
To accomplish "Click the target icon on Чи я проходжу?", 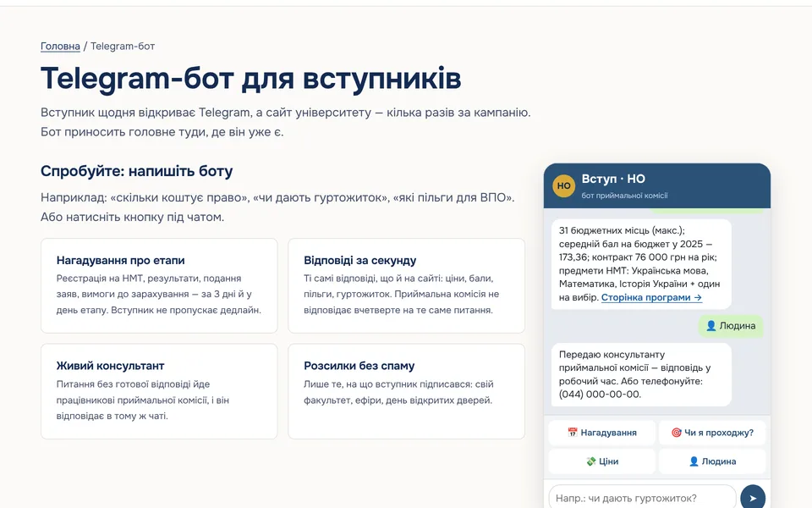I will (677, 433).
